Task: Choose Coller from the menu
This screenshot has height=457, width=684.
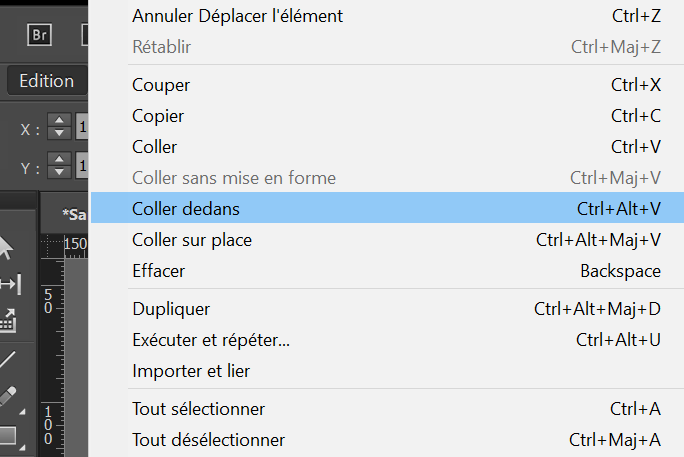Action: (155, 147)
